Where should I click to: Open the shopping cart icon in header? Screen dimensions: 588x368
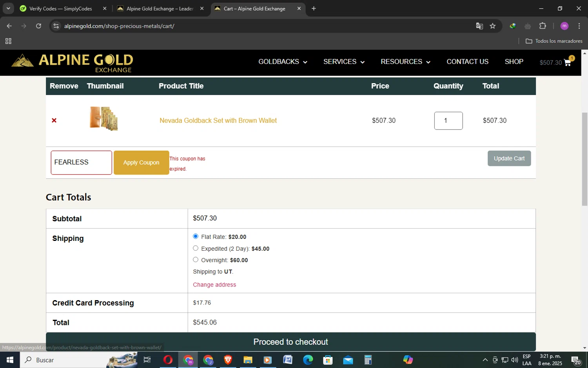pyautogui.click(x=568, y=62)
